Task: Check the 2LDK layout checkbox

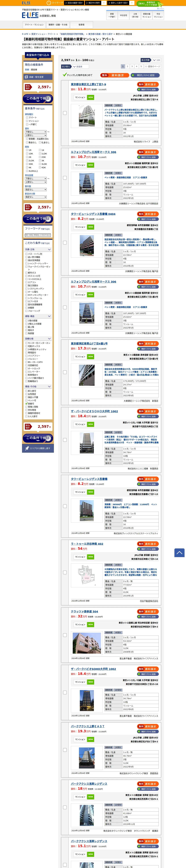Action: coord(27,160)
